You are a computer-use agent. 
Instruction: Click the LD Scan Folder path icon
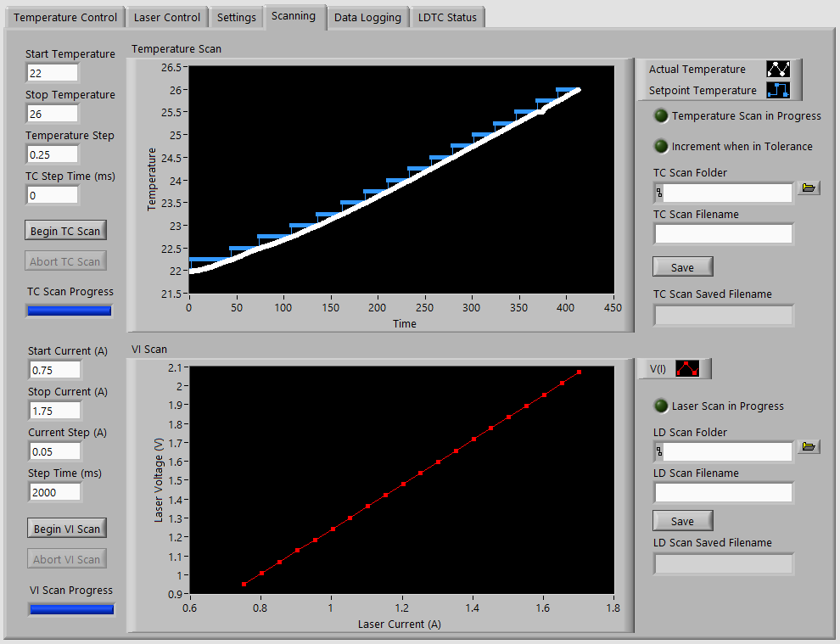pyautogui.click(x=659, y=451)
